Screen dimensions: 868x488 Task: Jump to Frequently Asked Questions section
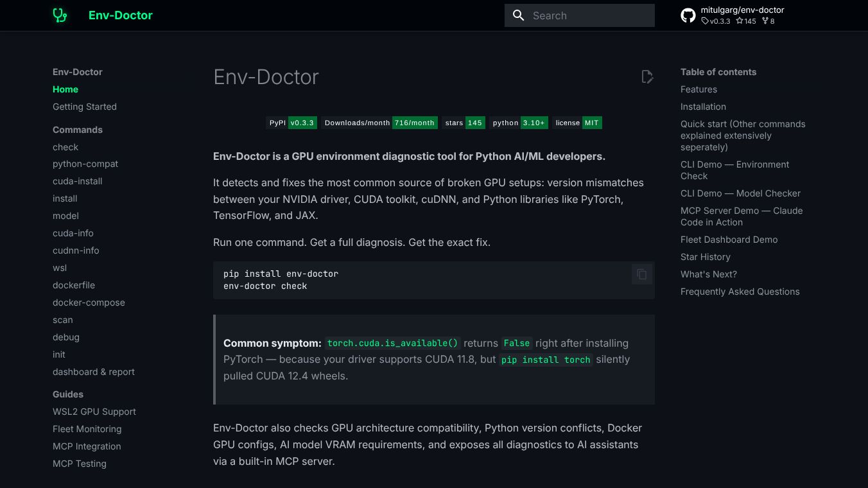coord(740,292)
